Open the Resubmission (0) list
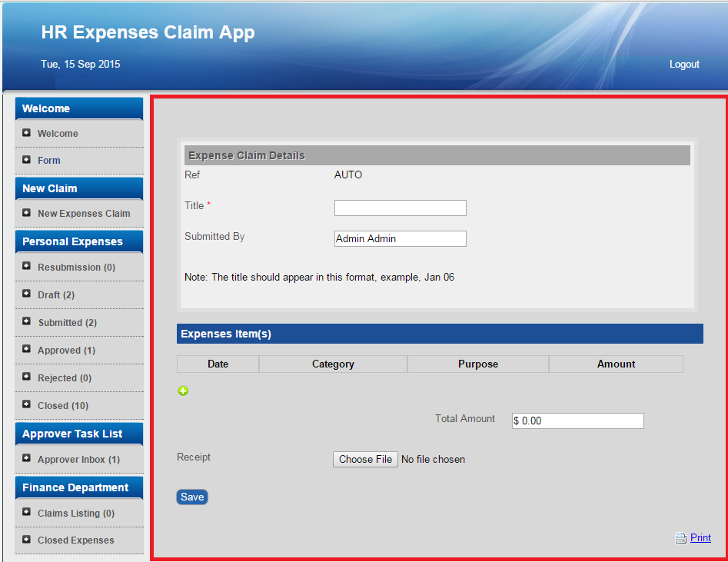This screenshot has width=728, height=562. coord(76,268)
